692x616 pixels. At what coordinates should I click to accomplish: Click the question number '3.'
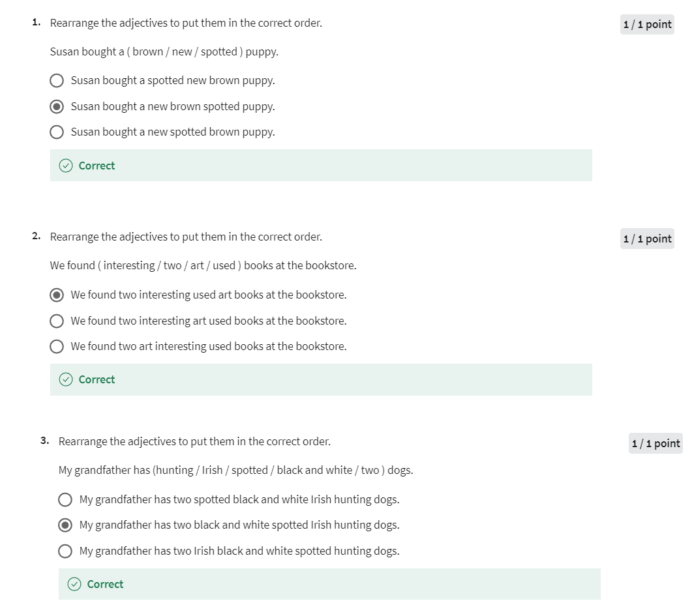click(x=44, y=441)
